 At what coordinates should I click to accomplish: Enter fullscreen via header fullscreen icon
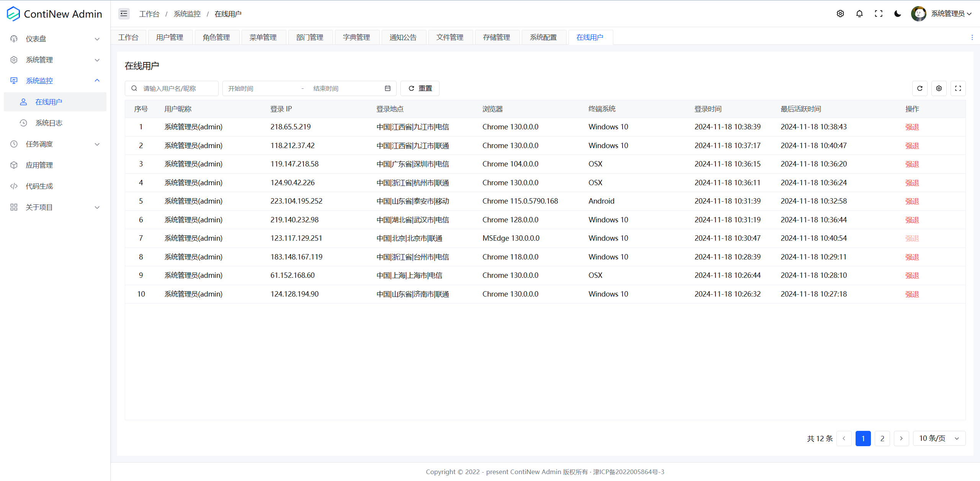pos(879,14)
